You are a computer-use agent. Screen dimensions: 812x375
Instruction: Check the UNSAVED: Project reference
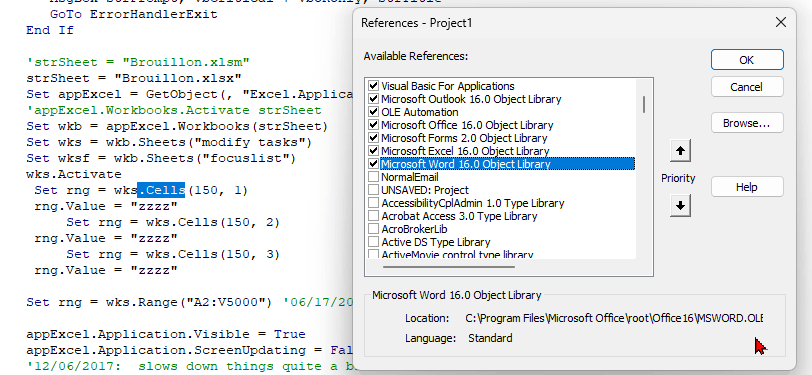pyautogui.click(x=373, y=190)
